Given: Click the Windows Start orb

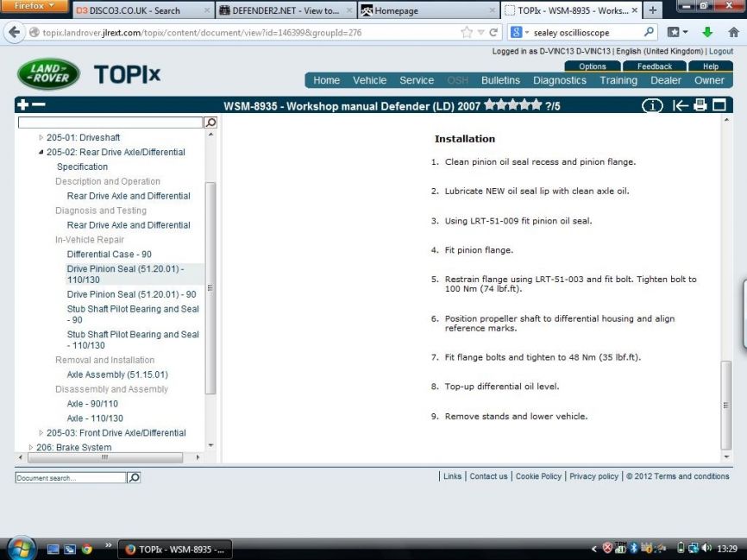Looking at the screenshot, I should click(21, 548).
